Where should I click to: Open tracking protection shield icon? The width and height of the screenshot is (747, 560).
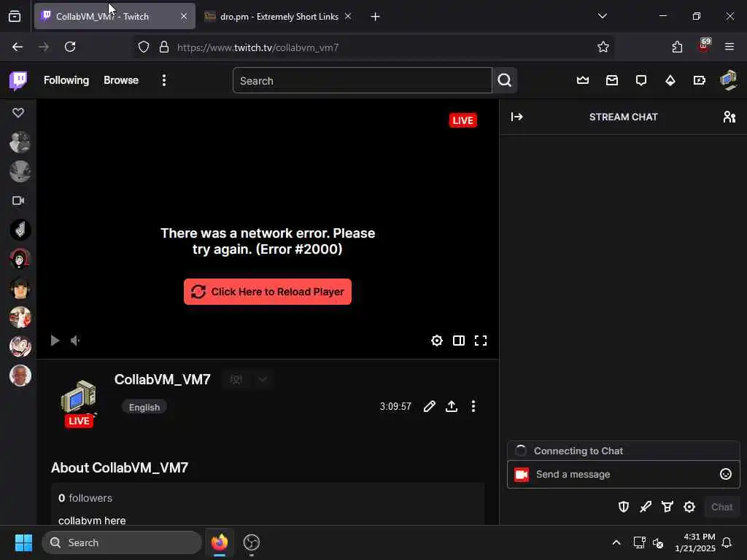(x=144, y=47)
